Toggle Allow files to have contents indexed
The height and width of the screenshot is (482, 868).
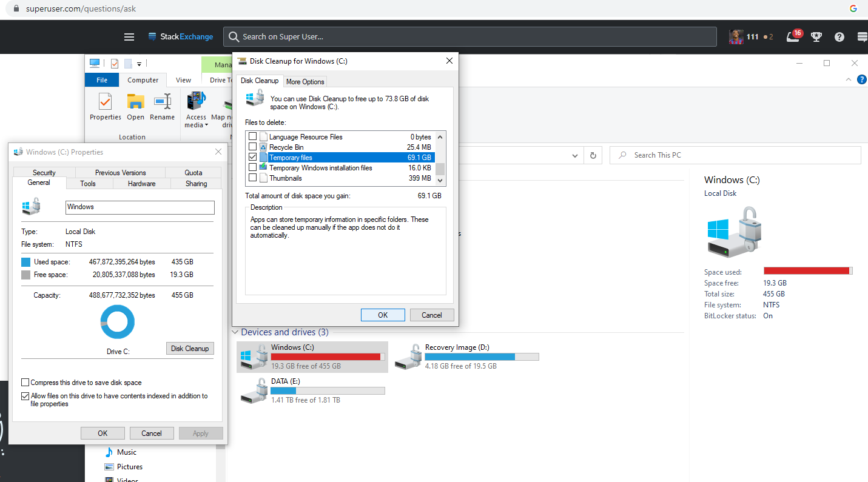(x=25, y=396)
